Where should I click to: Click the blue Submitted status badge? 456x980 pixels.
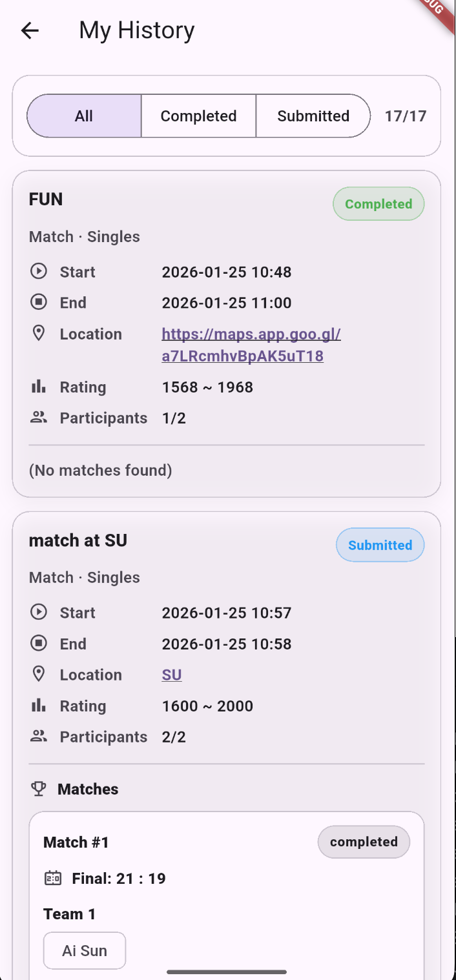[380, 545]
